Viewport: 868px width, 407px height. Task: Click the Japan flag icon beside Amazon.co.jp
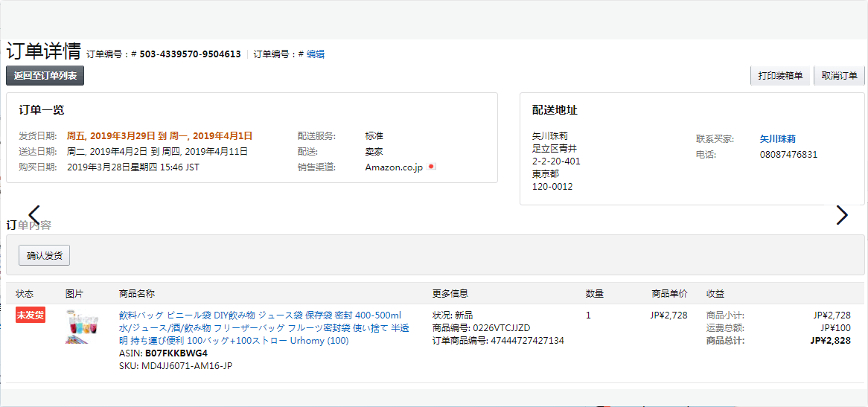pyautogui.click(x=433, y=167)
